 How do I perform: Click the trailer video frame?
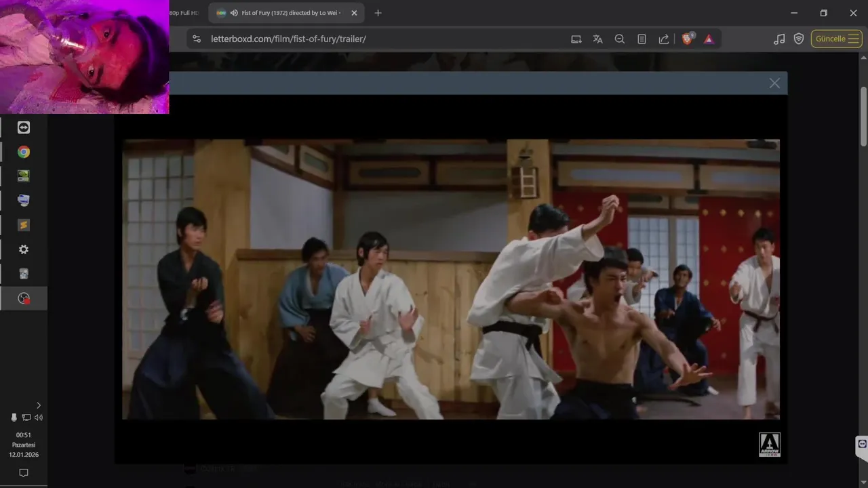451,279
